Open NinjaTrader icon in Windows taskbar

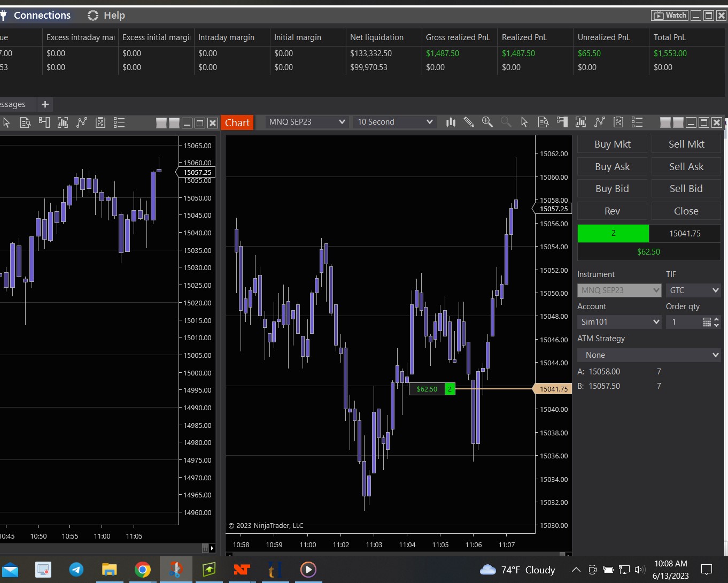pyautogui.click(x=242, y=570)
